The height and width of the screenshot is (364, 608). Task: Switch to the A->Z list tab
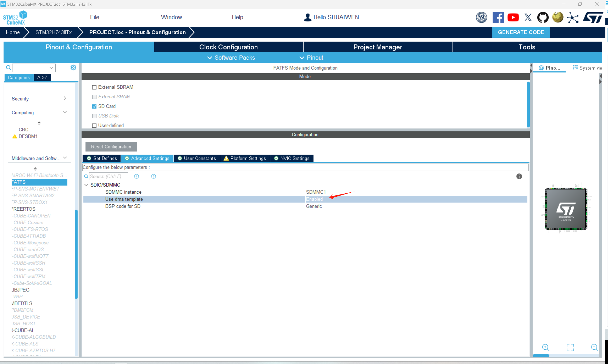point(42,78)
